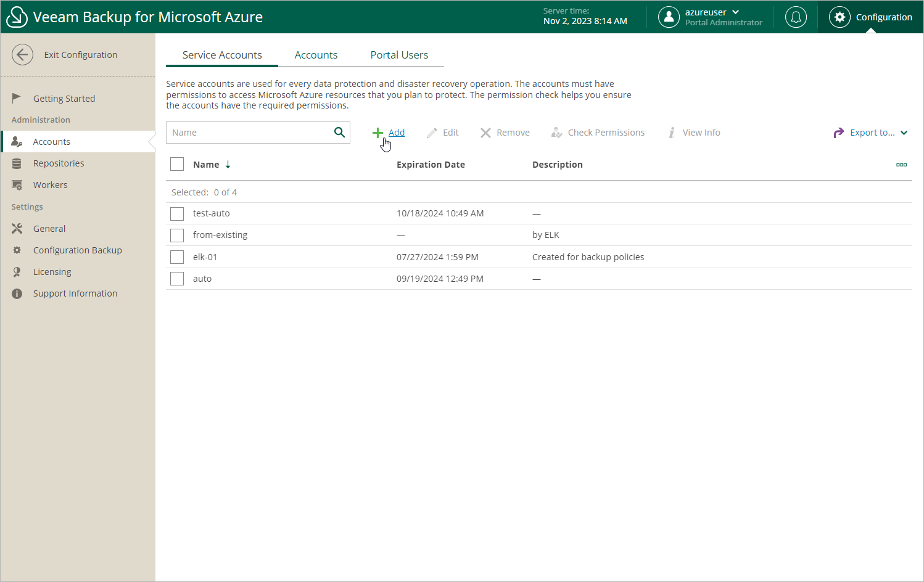Toggle the select-all checkbox in header
This screenshot has height=582, width=924.
(177, 164)
